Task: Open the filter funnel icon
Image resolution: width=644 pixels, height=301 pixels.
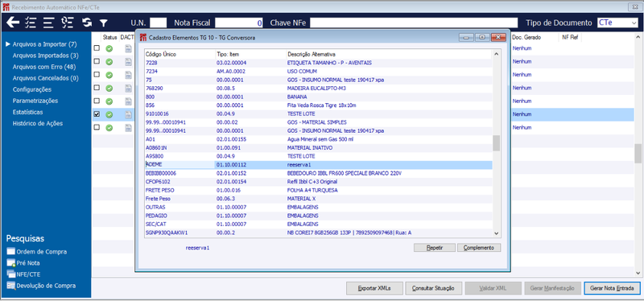Action: point(104,23)
